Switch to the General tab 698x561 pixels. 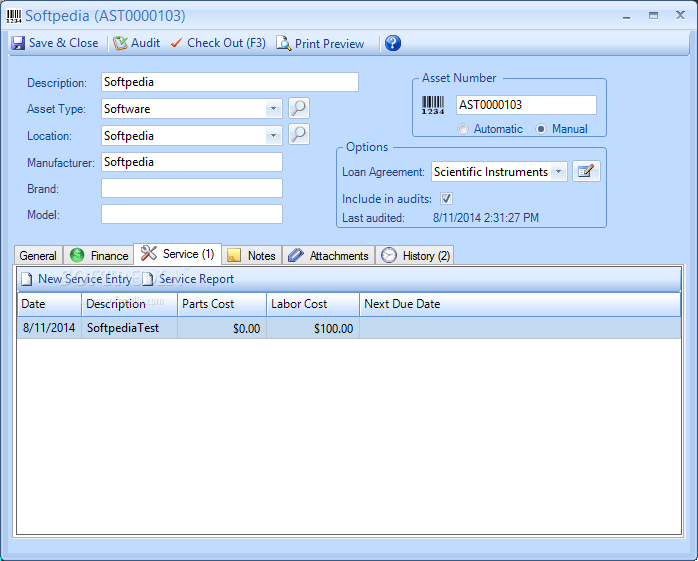(x=38, y=256)
